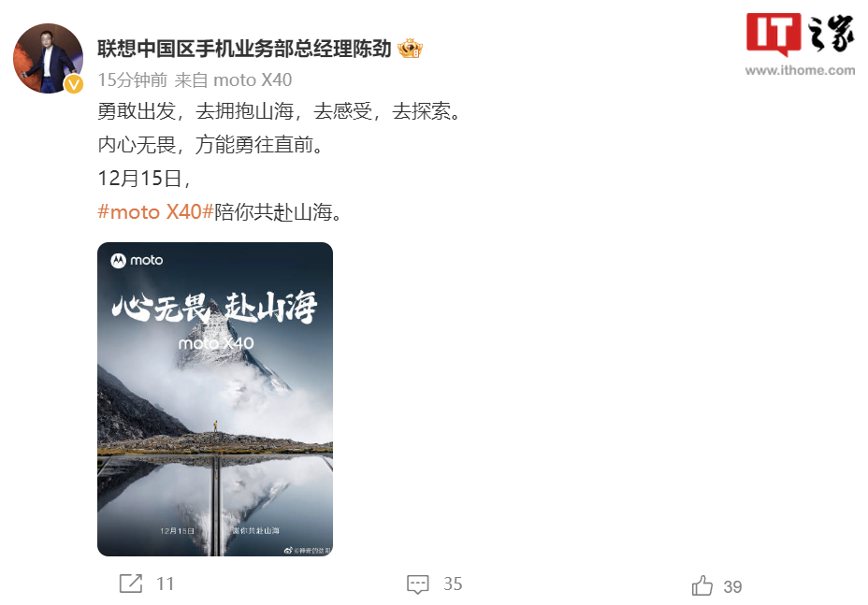Click the crown membership badge beside the username
The image size is (868, 605).
tap(411, 49)
